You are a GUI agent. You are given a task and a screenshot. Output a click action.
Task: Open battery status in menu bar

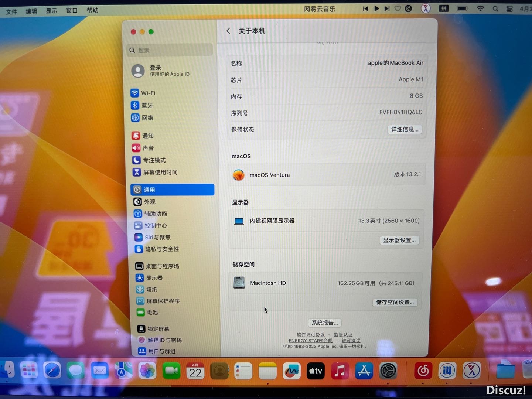tap(463, 8)
